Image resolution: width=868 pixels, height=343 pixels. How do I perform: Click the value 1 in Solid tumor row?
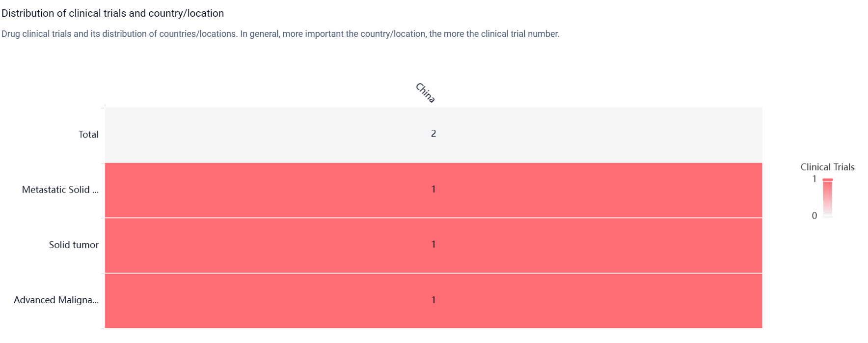[x=434, y=244]
